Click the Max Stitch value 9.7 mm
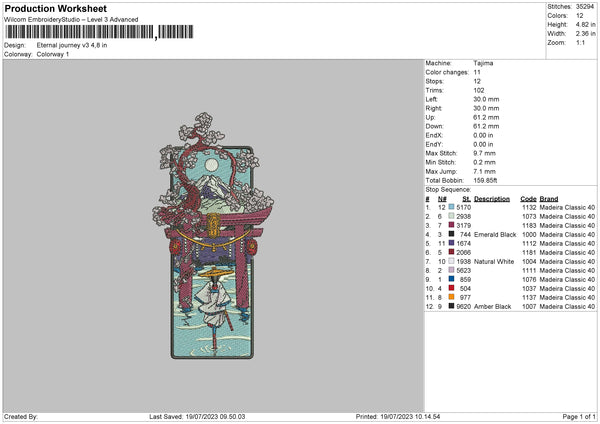Image resolution: width=600 pixels, height=424 pixels. pyautogui.click(x=484, y=153)
